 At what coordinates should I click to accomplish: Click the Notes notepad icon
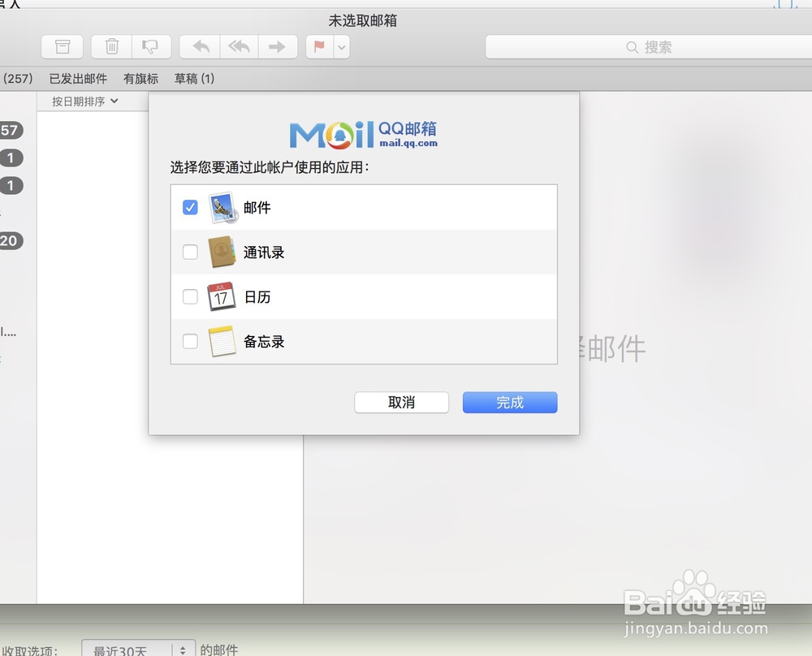tap(222, 342)
